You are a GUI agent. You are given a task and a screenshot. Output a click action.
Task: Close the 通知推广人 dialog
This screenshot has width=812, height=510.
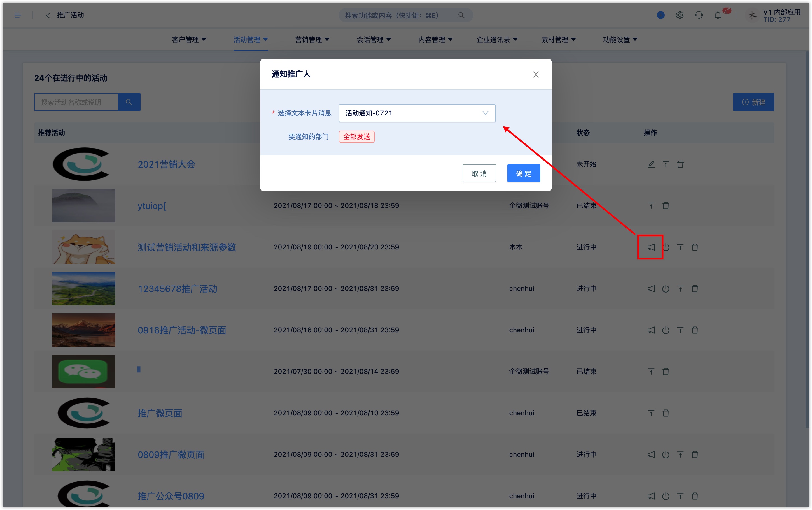[x=536, y=75]
